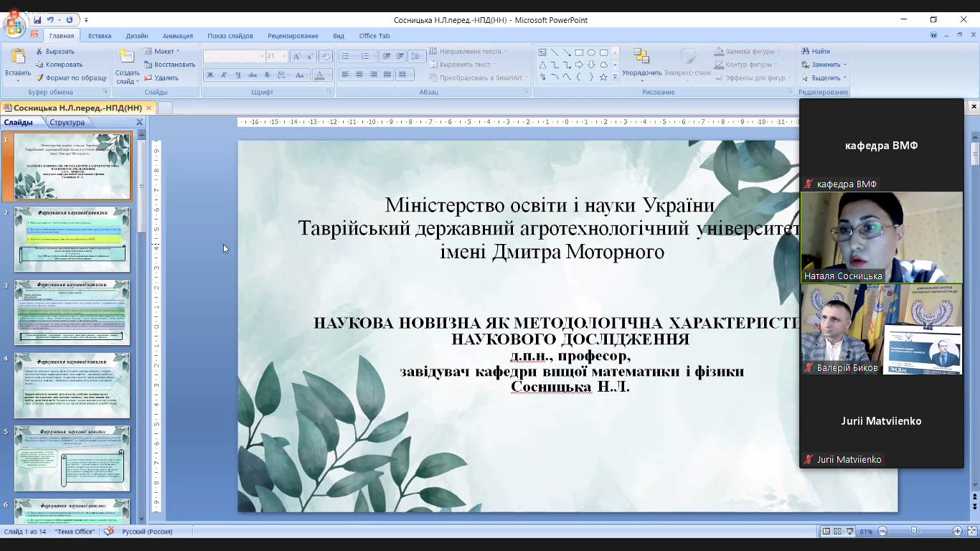Image resolution: width=980 pixels, height=551 pixels.
Task: Toggle bold (Ж) formatting
Action: 210,75
